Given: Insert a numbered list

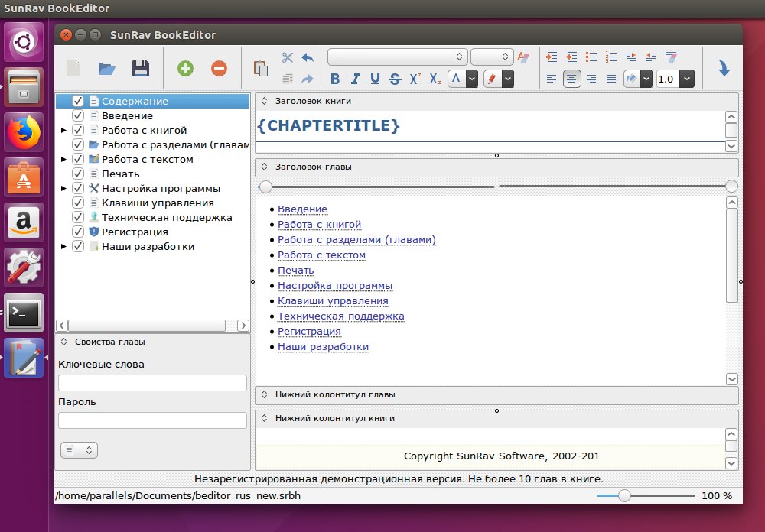Looking at the screenshot, I should (x=610, y=57).
